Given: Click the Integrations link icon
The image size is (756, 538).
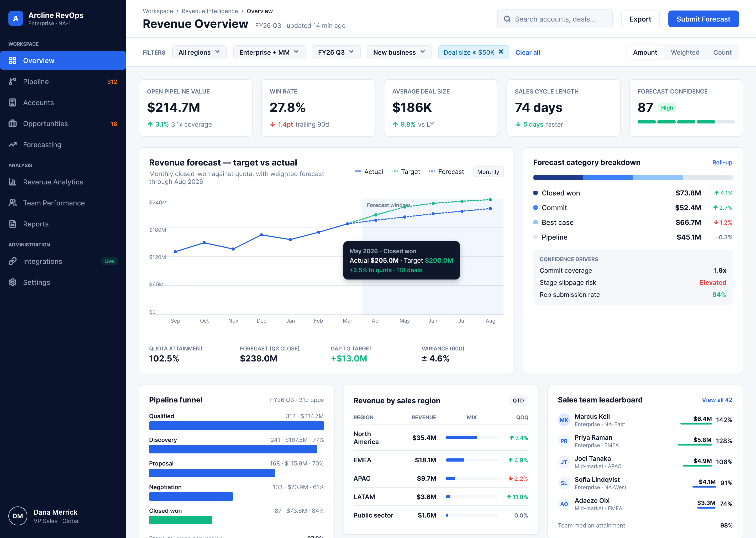Looking at the screenshot, I should click(x=13, y=261).
